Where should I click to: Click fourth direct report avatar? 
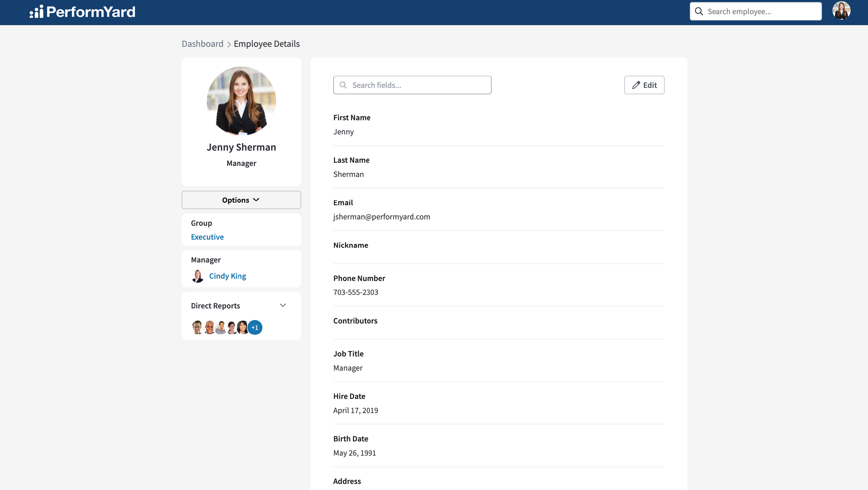[232, 327]
